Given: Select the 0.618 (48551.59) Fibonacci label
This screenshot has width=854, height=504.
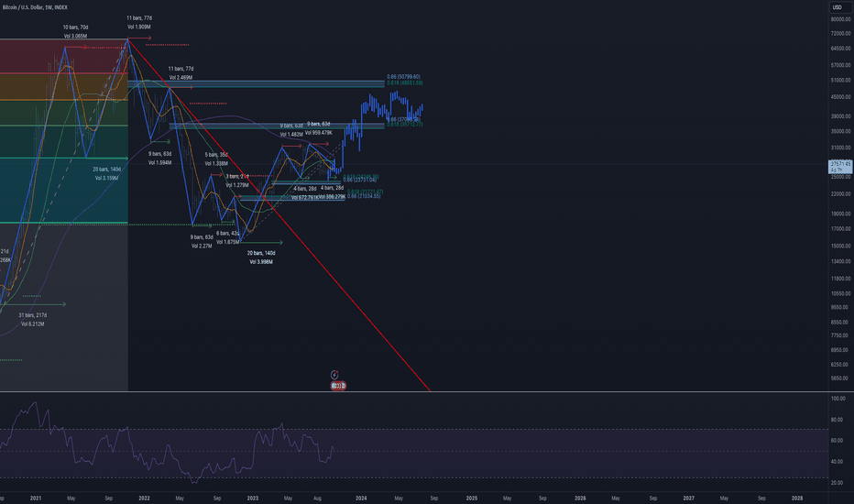Looking at the screenshot, I should (405, 82).
